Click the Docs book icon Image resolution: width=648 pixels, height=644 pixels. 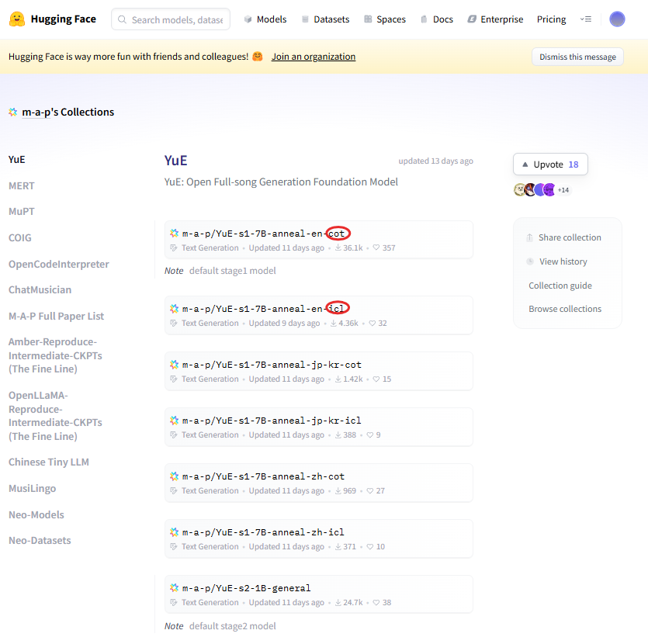click(424, 19)
